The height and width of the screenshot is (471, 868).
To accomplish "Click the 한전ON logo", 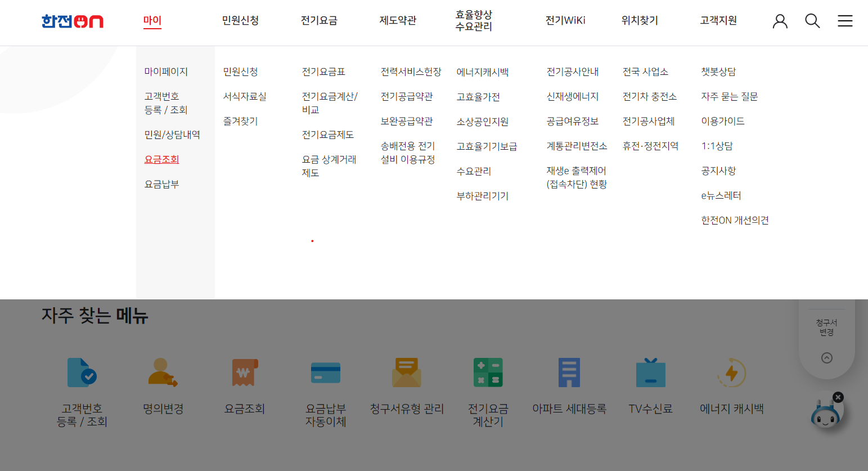I will (73, 21).
